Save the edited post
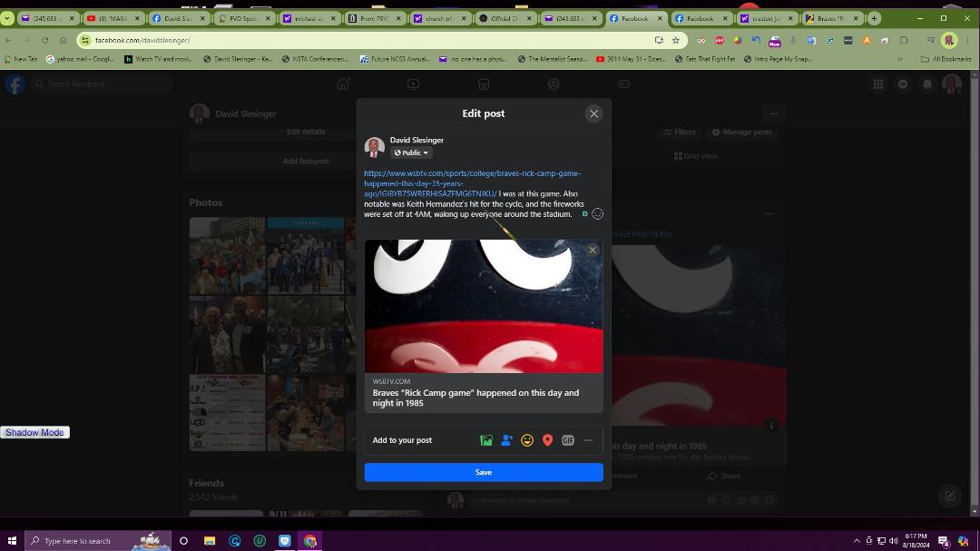 tap(484, 472)
